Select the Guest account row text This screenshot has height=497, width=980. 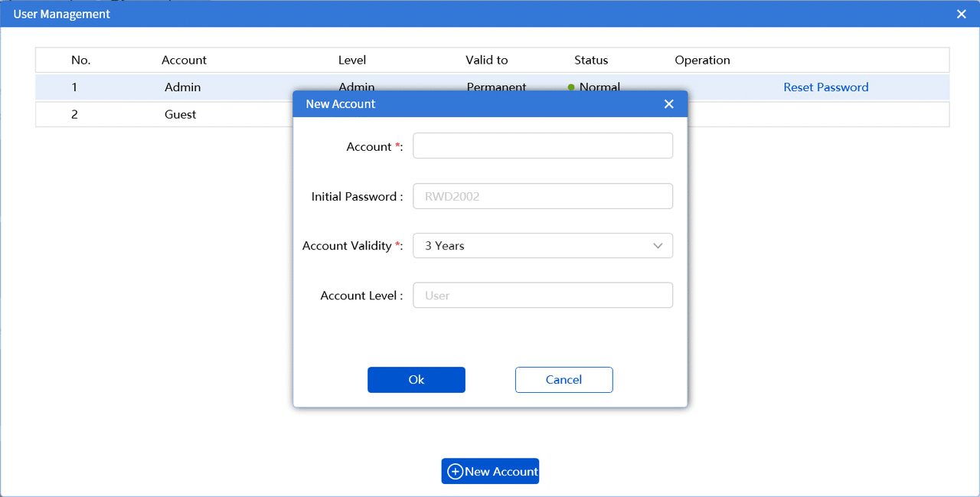[x=181, y=114]
